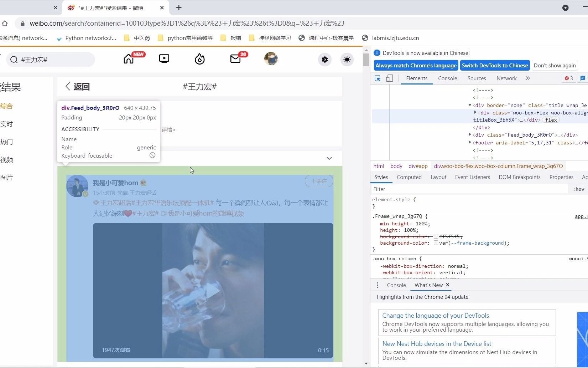The height and width of the screenshot is (368, 588).
Task: Open the Properties tab
Action: [x=561, y=177]
